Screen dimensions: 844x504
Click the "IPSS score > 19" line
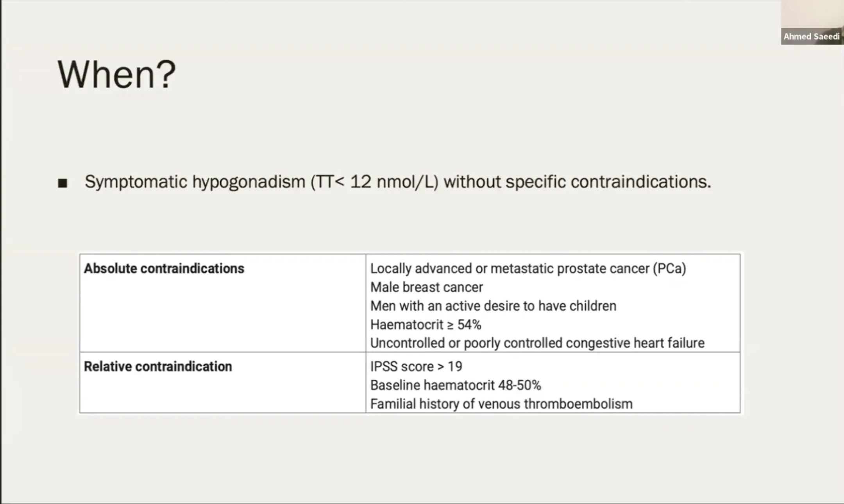click(x=416, y=366)
